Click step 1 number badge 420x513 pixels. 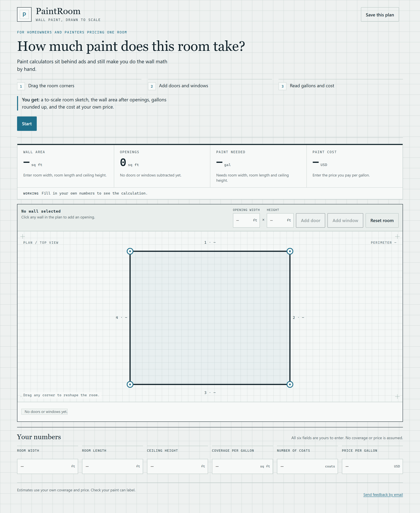21,86
